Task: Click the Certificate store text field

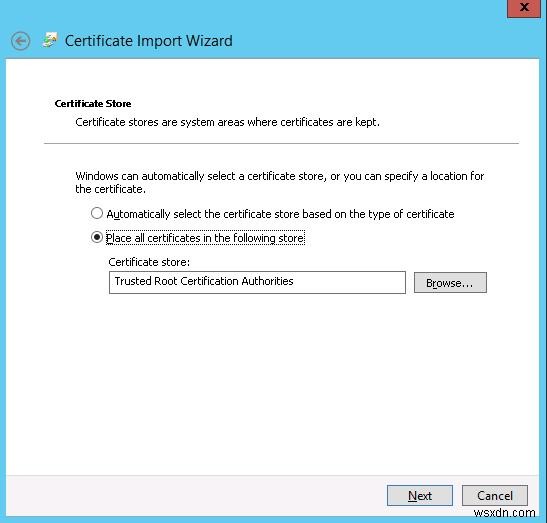Action: 257,282
